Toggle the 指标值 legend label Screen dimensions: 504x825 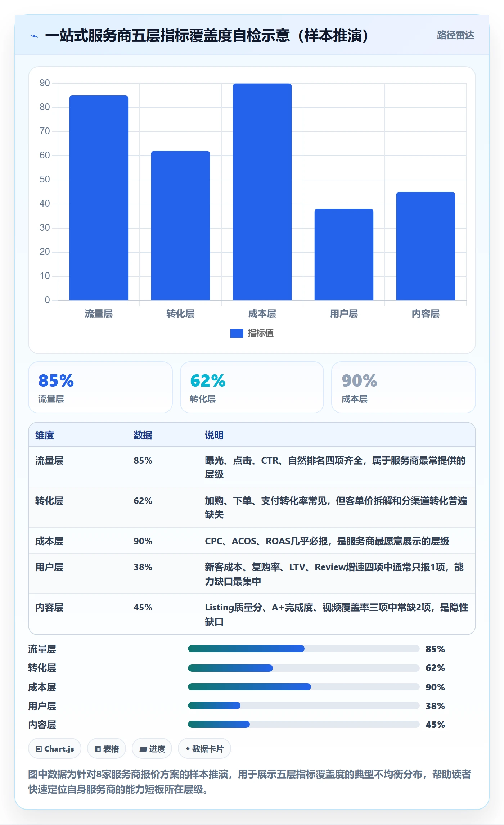(x=261, y=333)
